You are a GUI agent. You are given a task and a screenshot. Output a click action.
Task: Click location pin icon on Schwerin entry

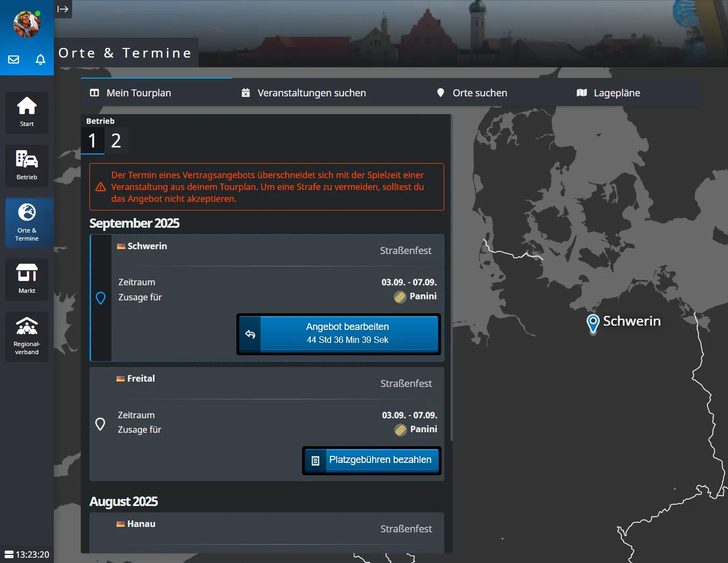[x=101, y=298]
